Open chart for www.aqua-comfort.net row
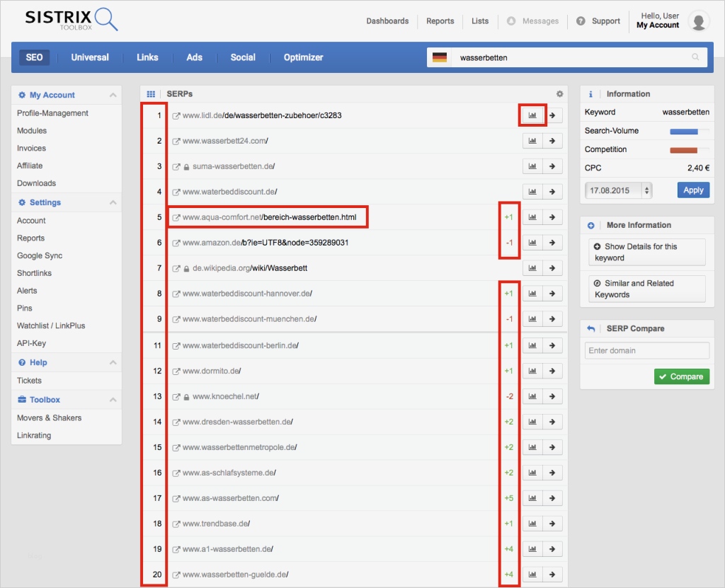725x588 pixels. 532,217
